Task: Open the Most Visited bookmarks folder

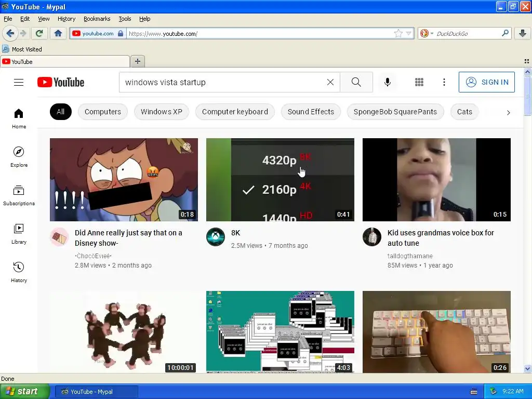Action: [22, 49]
